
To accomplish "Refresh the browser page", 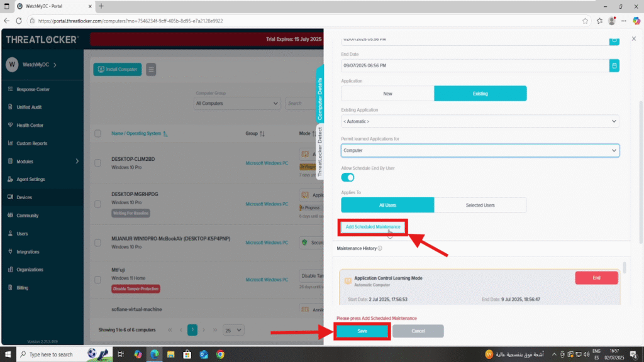I will (19, 21).
